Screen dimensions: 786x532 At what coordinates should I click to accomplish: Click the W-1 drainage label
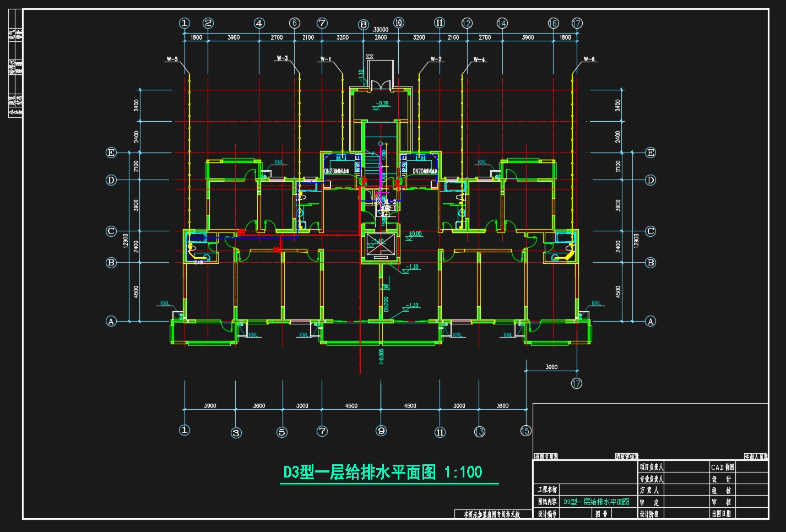tap(326, 59)
